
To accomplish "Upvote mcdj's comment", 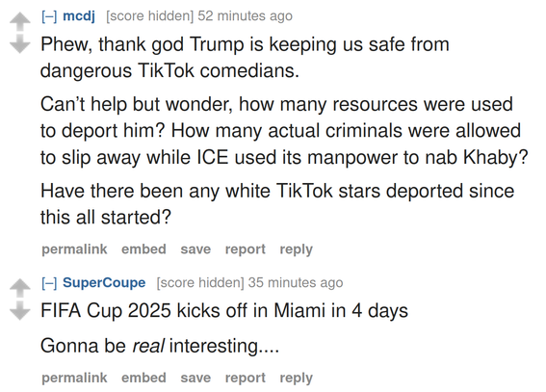I will tap(20, 21).
